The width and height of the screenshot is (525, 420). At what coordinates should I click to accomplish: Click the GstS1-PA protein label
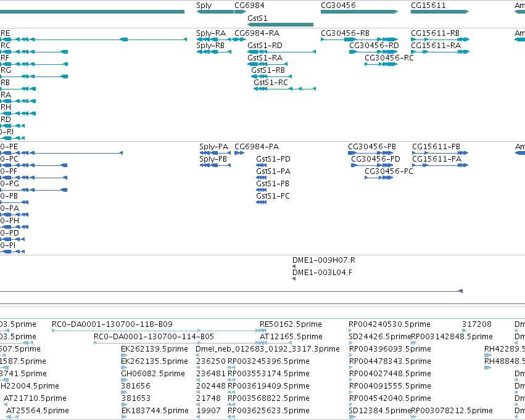(273, 171)
